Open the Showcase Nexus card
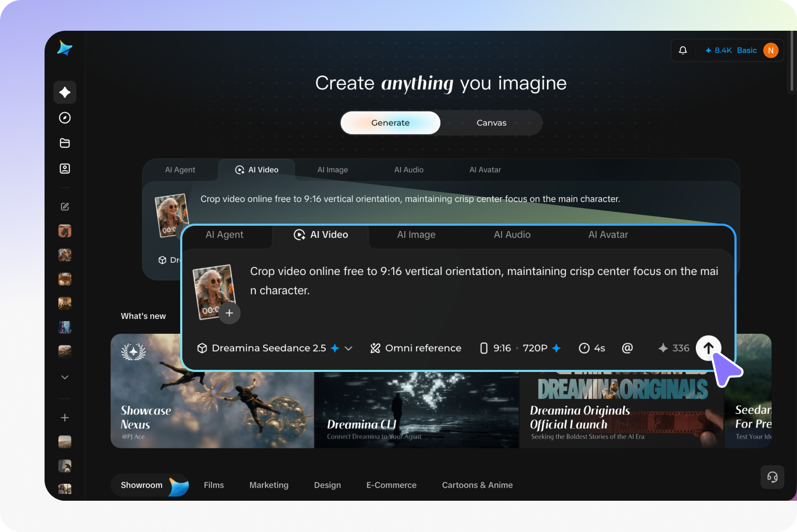Image resolution: width=797 pixels, height=532 pixels. click(x=212, y=409)
